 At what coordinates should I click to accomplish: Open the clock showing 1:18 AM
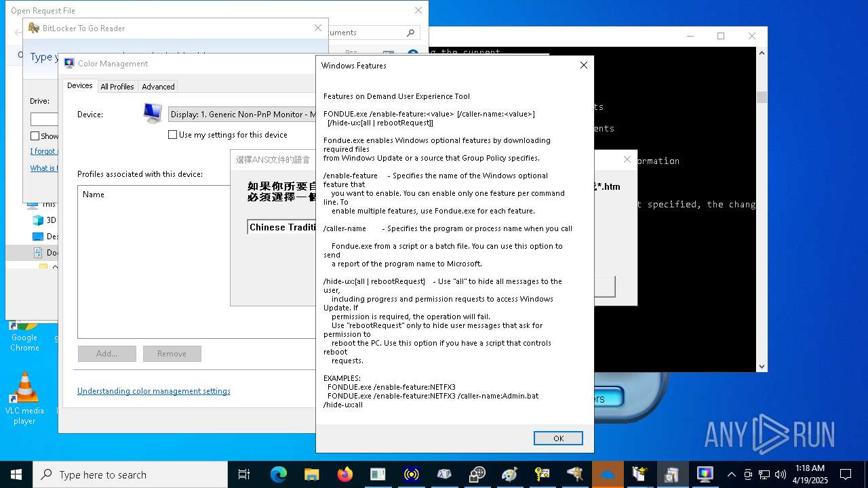coord(811,474)
